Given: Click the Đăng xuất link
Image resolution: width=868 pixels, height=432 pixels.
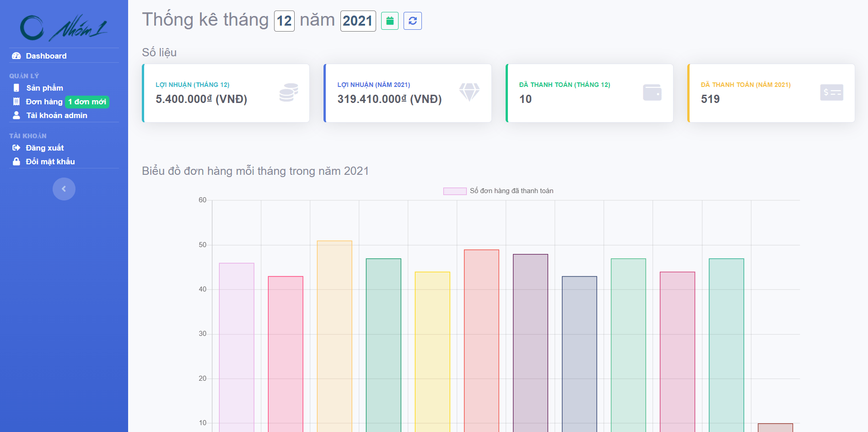Looking at the screenshot, I should pos(45,147).
